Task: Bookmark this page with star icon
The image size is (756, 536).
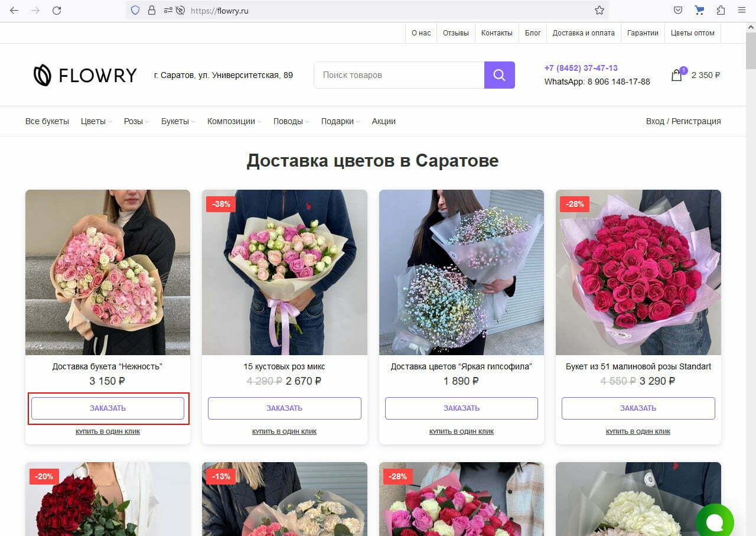Action: [x=599, y=11]
